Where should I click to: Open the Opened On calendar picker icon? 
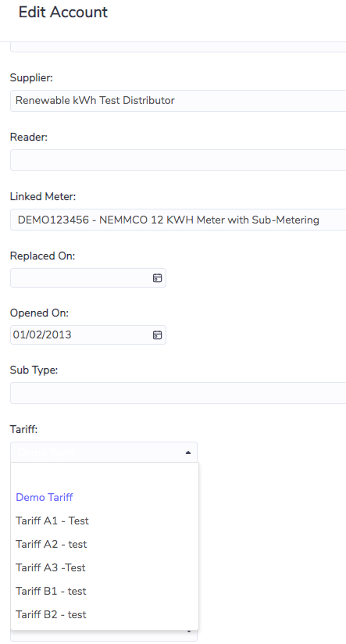[x=157, y=335]
